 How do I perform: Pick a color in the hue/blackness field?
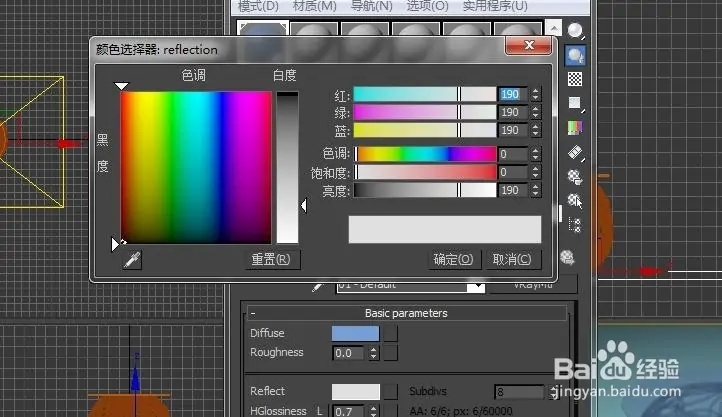point(196,168)
